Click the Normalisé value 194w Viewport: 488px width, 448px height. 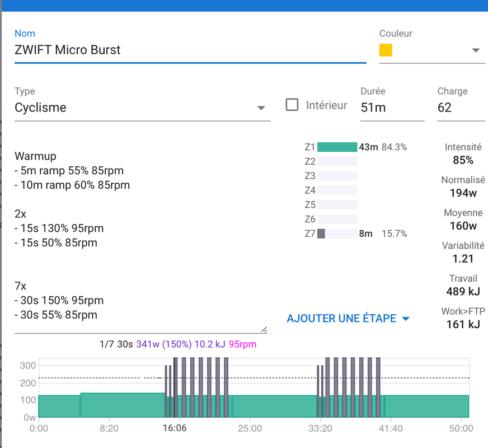(463, 193)
